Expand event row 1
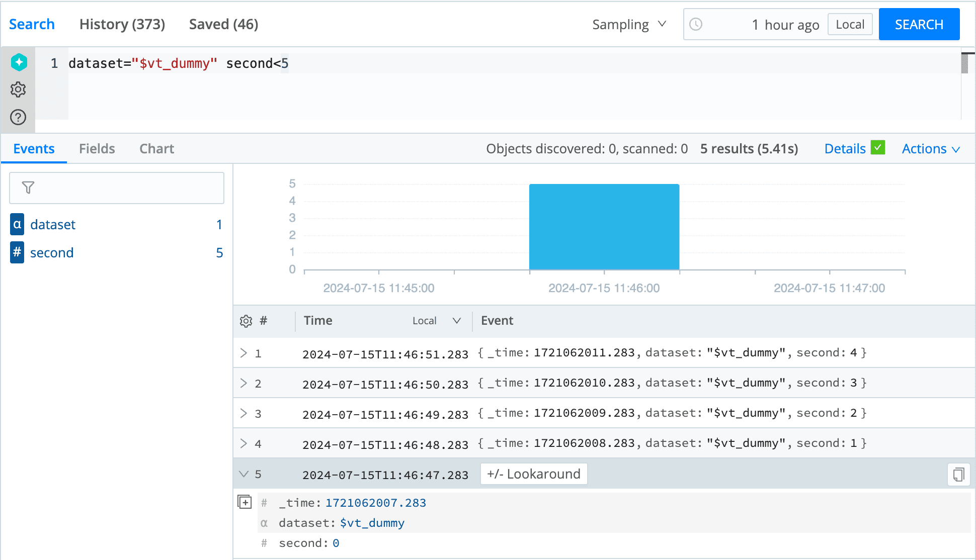This screenshot has height=560, width=976. (x=244, y=353)
